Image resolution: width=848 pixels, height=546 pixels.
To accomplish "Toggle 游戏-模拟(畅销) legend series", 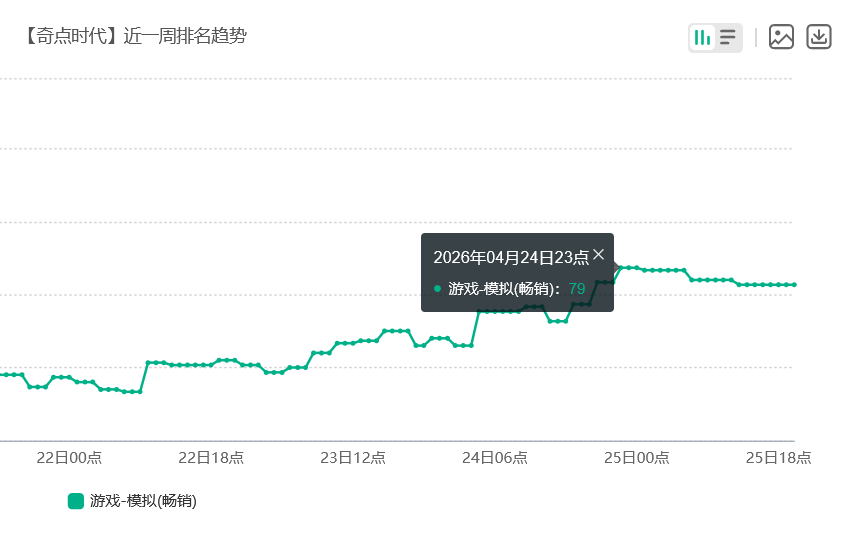I will point(132,501).
